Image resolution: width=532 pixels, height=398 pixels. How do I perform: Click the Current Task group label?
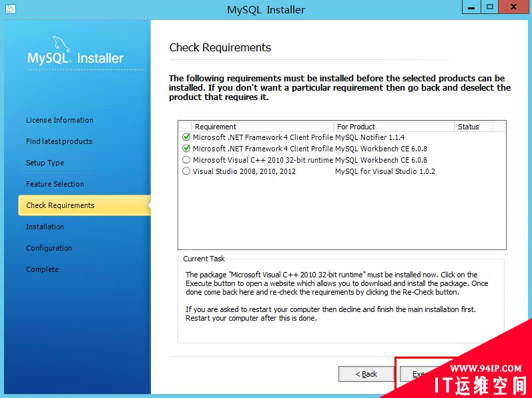[204, 259]
